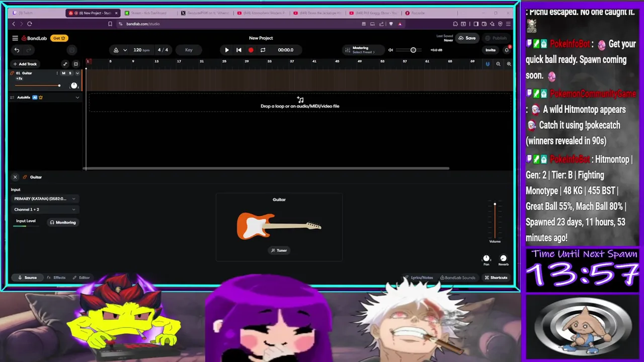
Task: Toggle loop cycle mode
Action: pyautogui.click(x=263, y=50)
